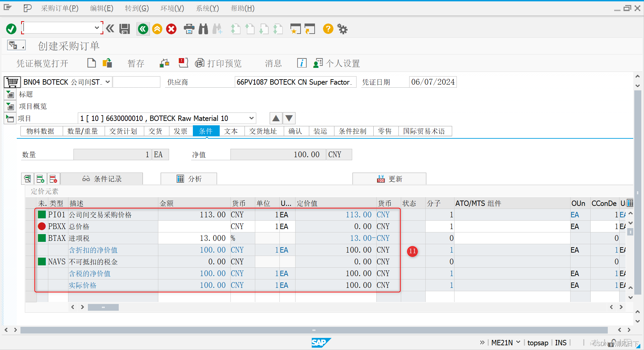Click the Previous item up-triangle button
Image resolution: width=644 pixels, height=350 pixels.
(276, 118)
